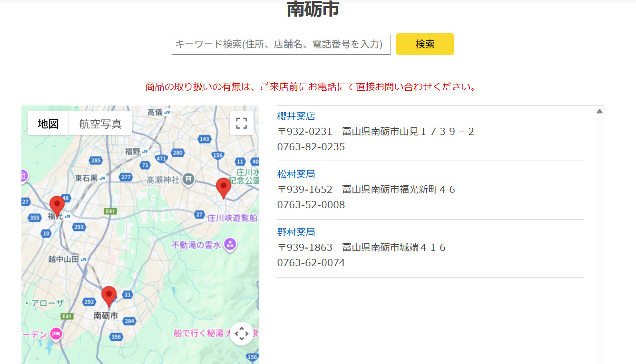
Task: Click the pink hotel icon on map
Action: point(57,334)
